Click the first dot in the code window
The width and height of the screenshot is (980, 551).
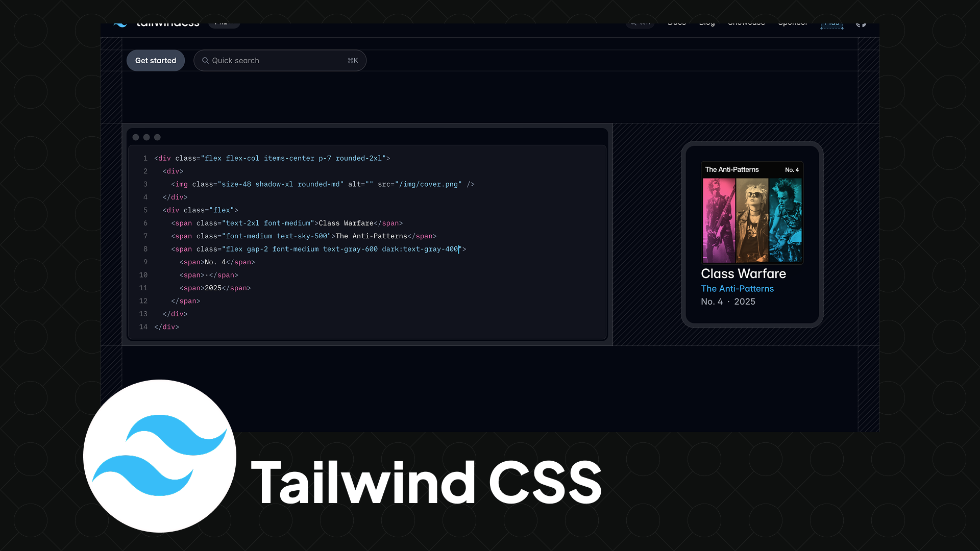click(136, 137)
